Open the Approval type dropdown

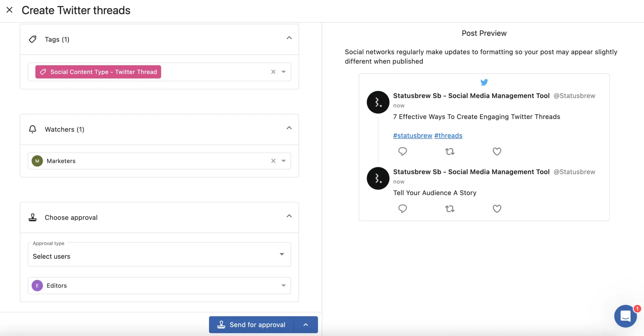[282, 254]
